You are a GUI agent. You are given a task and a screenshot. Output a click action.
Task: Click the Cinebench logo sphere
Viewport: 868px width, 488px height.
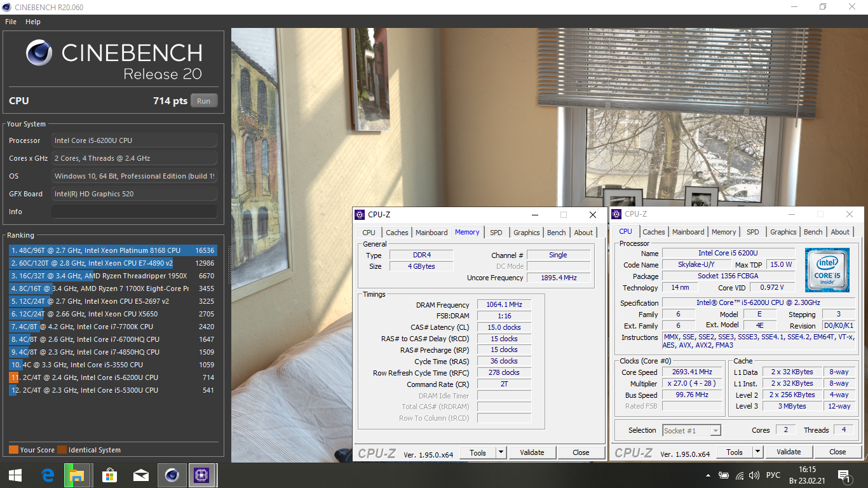pyautogui.click(x=39, y=53)
